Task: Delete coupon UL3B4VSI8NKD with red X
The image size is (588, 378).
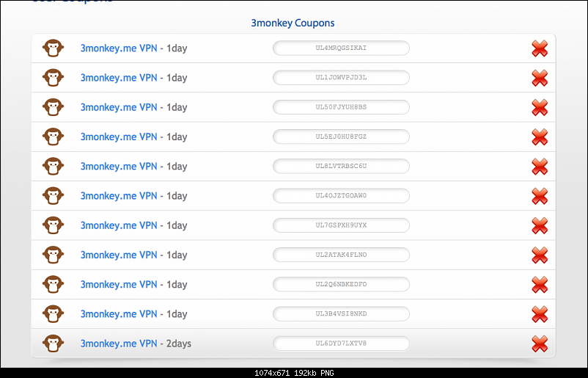Action: click(540, 314)
